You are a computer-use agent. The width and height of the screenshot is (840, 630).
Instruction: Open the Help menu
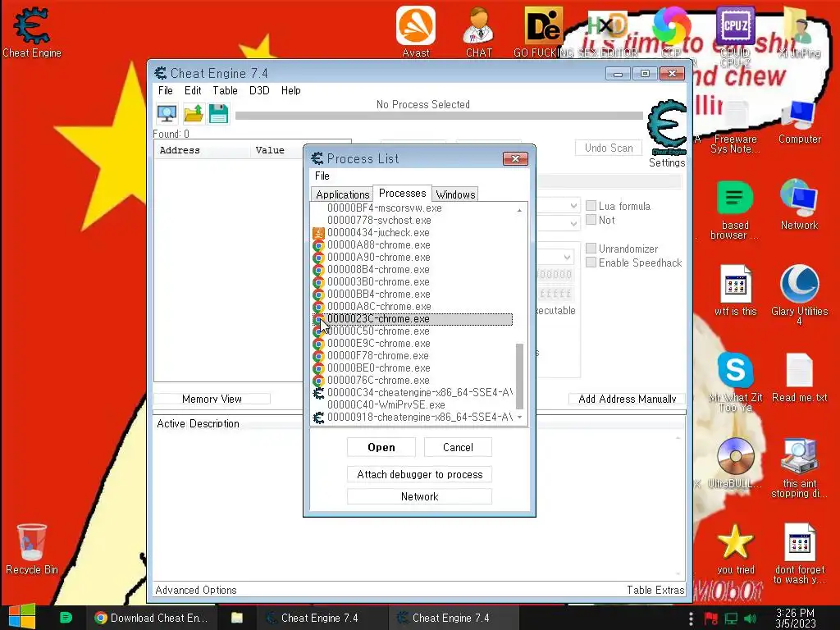pyautogui.click(x=291, y=90)
